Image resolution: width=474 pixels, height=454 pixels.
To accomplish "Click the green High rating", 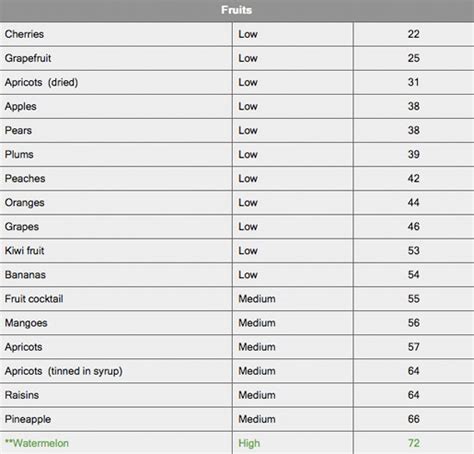I will tap(249, 443).
